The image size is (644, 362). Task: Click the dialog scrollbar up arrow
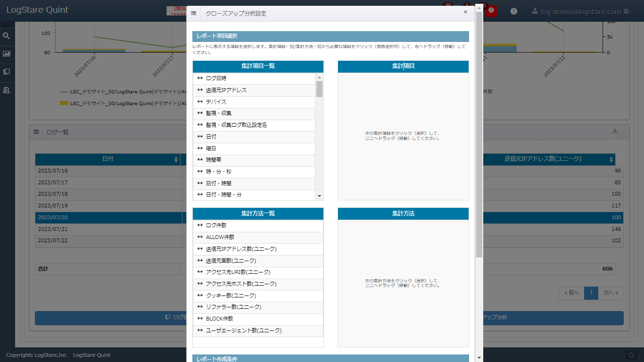point(479,8)
